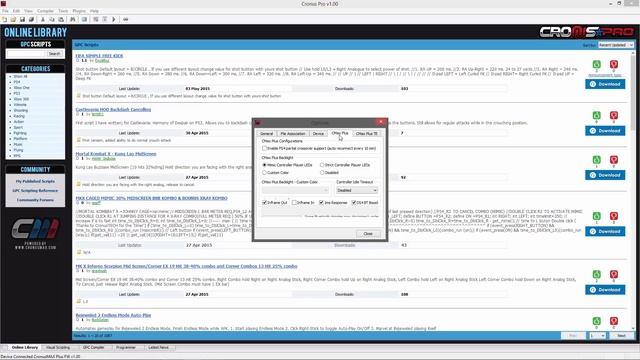
Task: Open the Community Forums link
Action: (35, 200)
